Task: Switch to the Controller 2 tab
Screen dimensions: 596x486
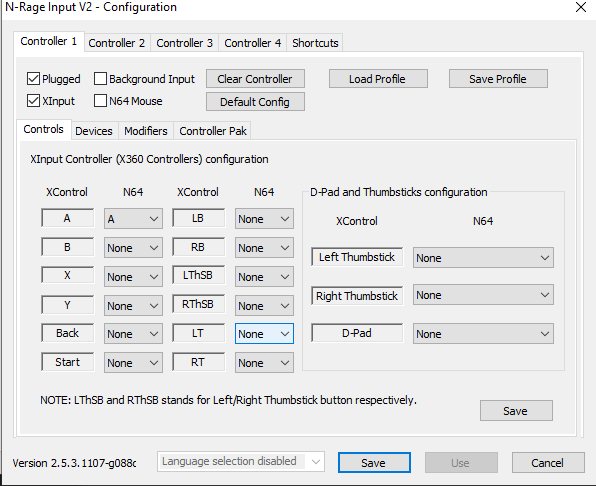Action: pos(117,43)
